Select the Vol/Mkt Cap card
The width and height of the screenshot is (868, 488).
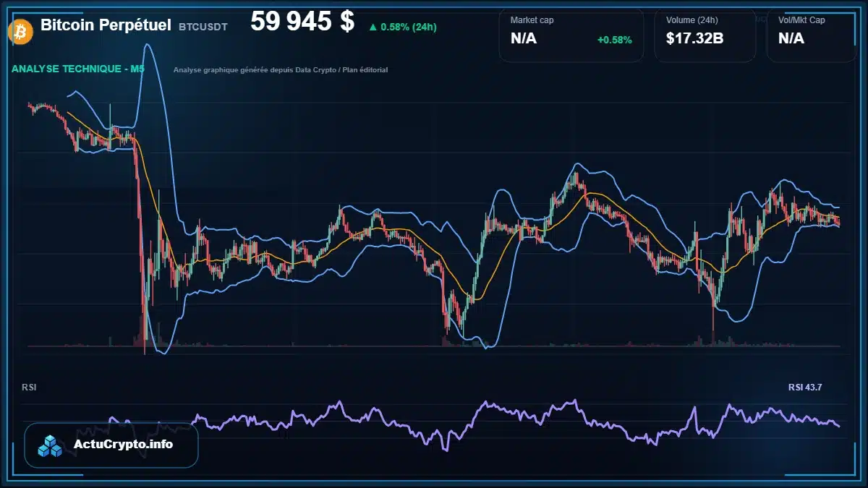pyautogui.click(x=812, y=35)
